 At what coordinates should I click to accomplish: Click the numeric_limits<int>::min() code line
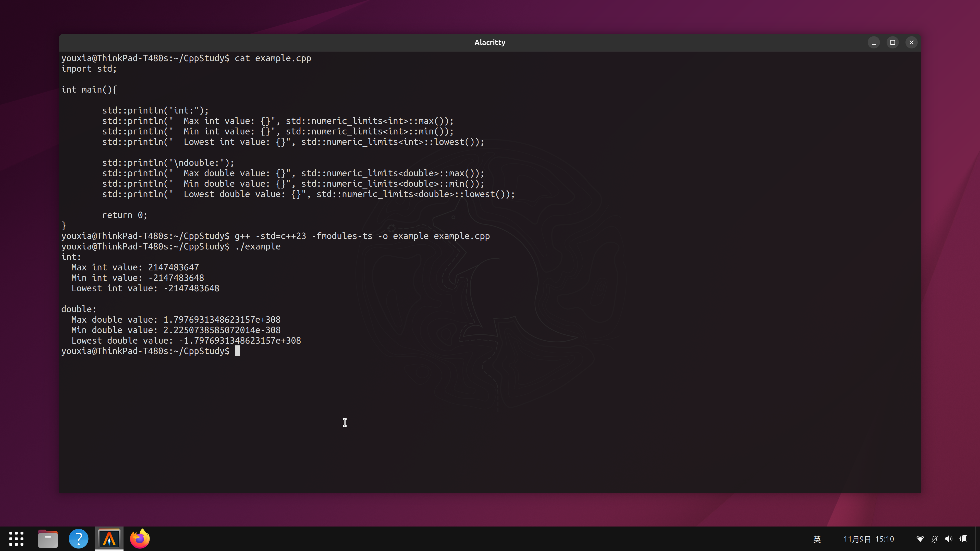278,132
